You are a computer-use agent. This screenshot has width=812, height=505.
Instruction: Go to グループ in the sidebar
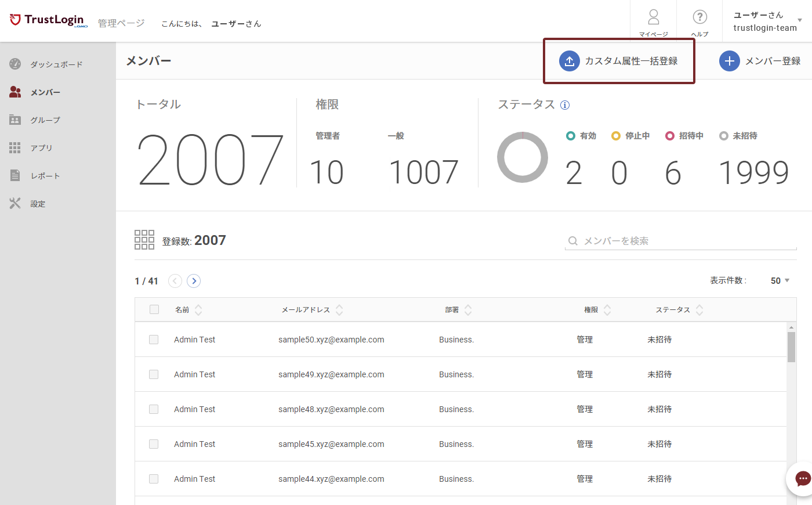tap(45, 120)
